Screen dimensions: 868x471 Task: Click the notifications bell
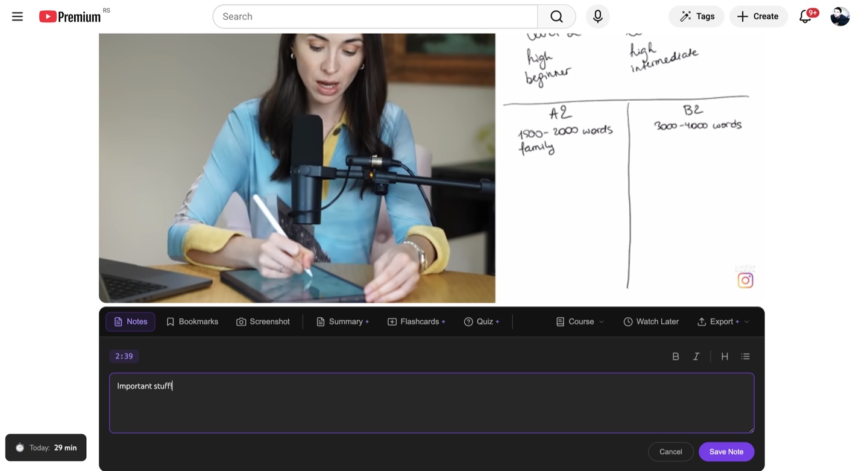click(x=805, y=16)
